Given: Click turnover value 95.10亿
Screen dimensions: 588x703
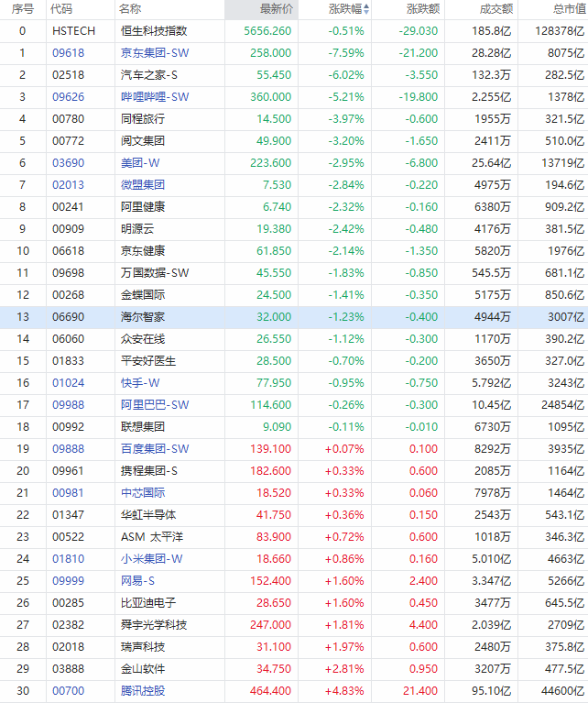Looking at the screenshot, I should pos(491,690).
